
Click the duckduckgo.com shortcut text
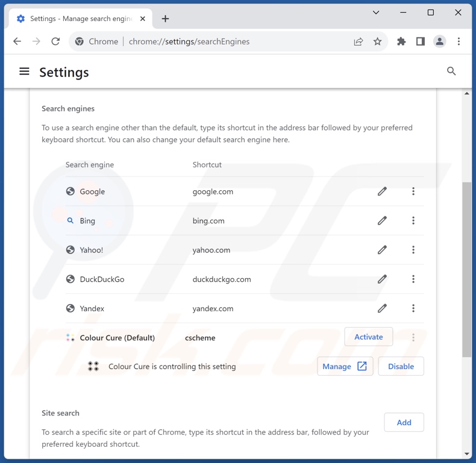(x=222, y=279)
